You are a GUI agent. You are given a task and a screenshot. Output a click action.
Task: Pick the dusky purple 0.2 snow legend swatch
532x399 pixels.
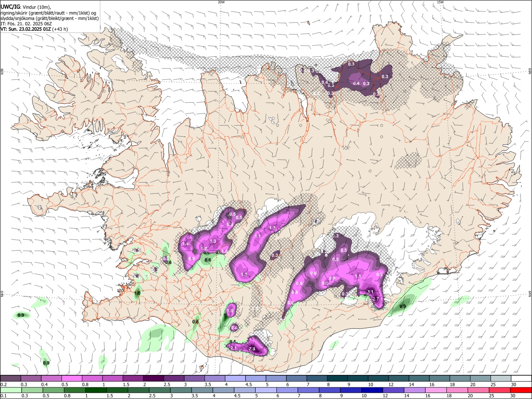pyautogui.click(x=10, y=379)
